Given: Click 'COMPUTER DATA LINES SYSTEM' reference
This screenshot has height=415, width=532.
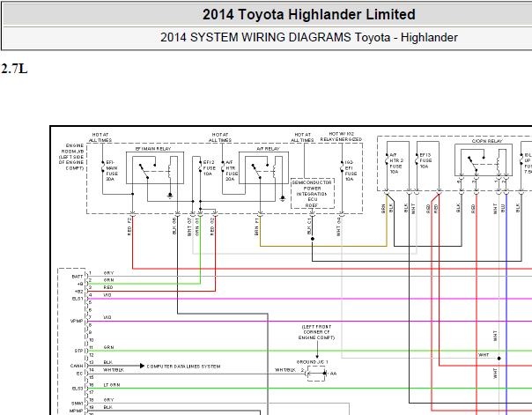Looking at the screenshot, I should (183, 367).
